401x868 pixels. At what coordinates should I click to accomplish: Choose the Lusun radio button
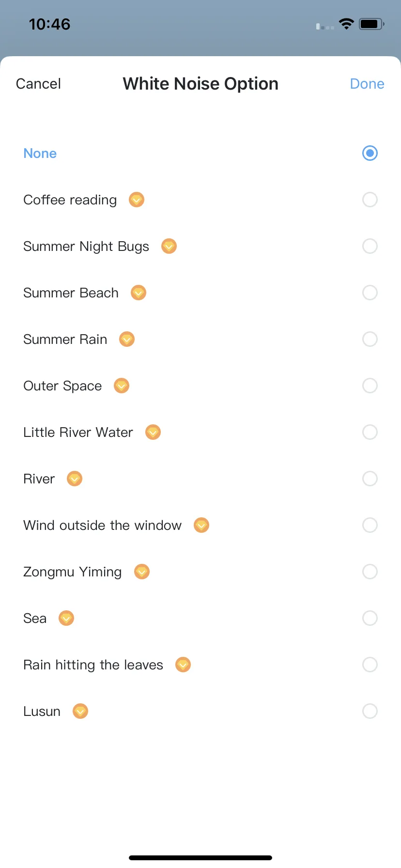pyautogui.click(x=370, y=711)
